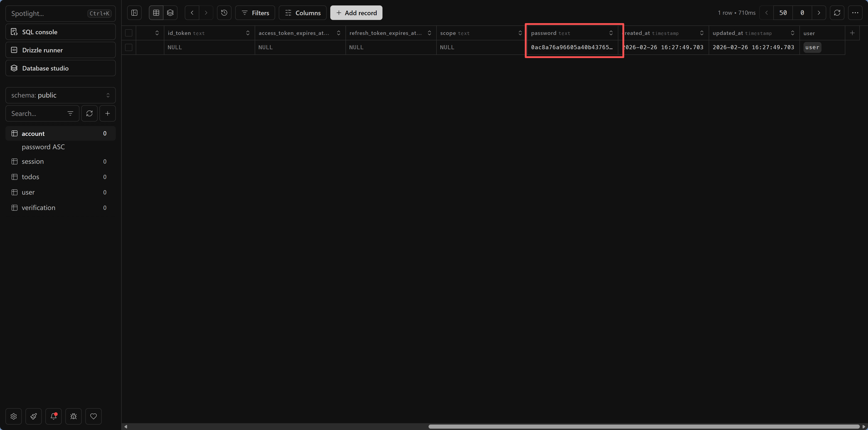Switch to stacked layers view
This screenshot has height=430, width=868.
click(x=170, y=13)
